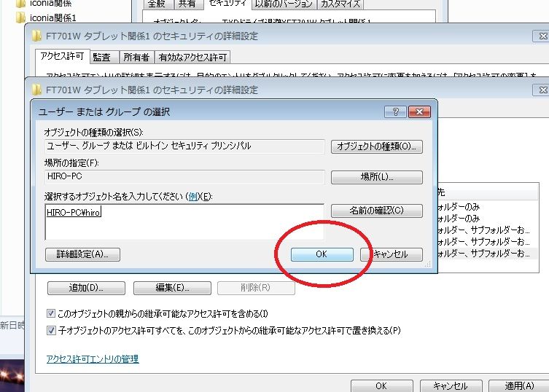Select the 以前のバージョン tab in properties window
This screenshot has height=392, width=549.
click(x=284, y=4)
